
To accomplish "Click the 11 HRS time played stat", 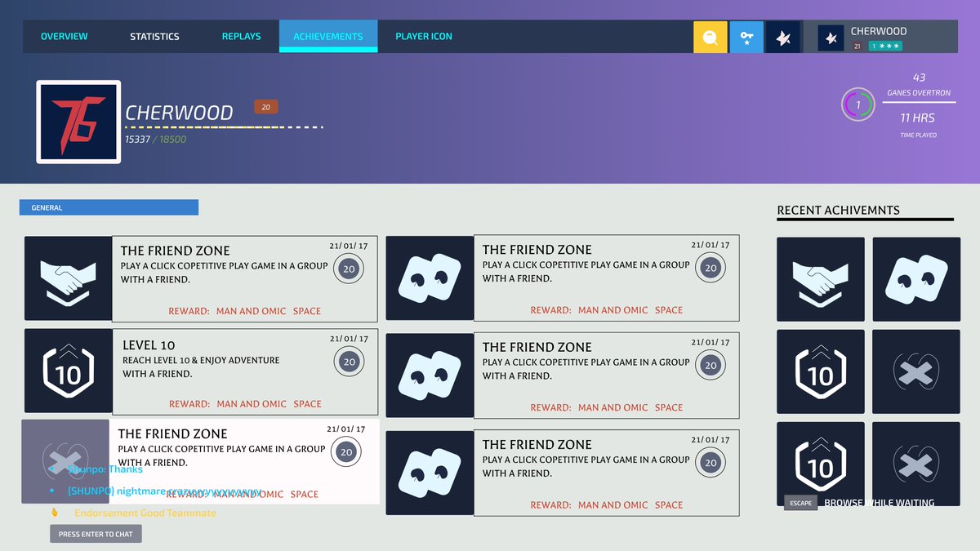I will click(x=919, y=125).
